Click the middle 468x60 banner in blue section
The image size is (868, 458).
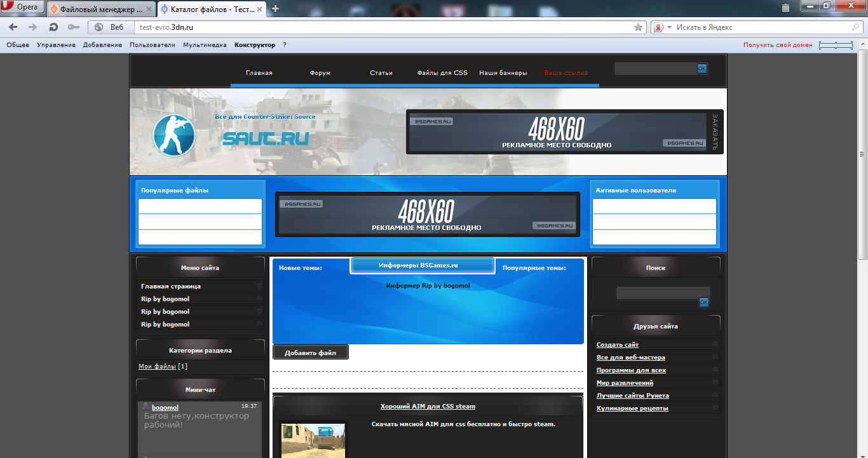pos(428,215)
